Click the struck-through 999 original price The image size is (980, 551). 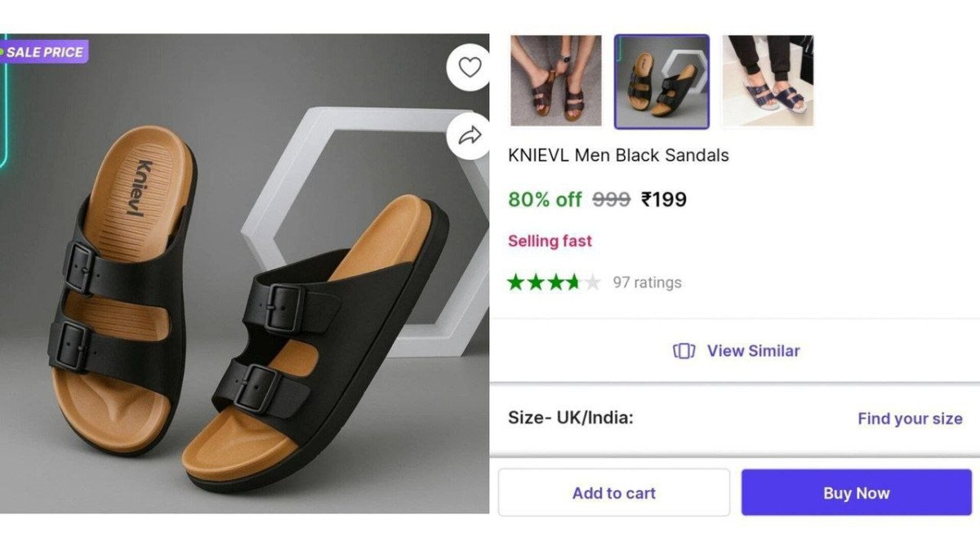pos(611,199)
